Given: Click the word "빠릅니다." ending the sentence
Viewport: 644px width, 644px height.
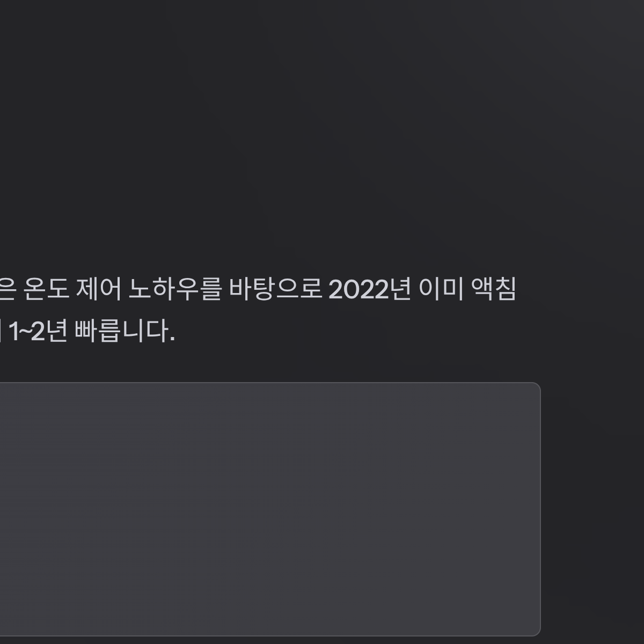Looking at the screenshot, I should tap(125, 332).
